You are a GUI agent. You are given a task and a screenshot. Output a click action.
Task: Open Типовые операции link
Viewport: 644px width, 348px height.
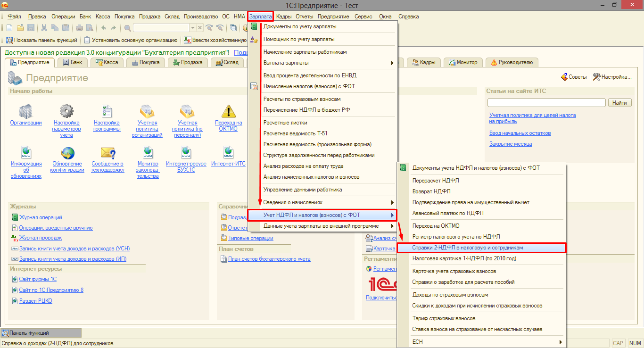[x=250, y=238]
